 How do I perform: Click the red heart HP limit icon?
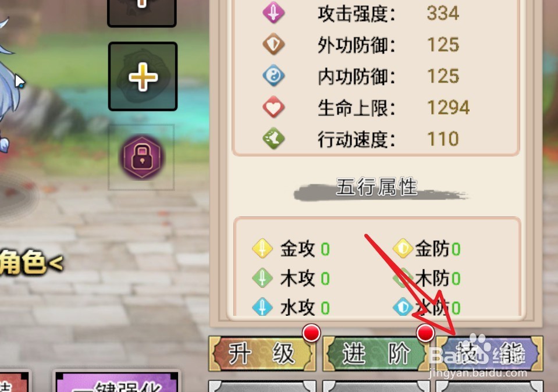pos(273,106)
